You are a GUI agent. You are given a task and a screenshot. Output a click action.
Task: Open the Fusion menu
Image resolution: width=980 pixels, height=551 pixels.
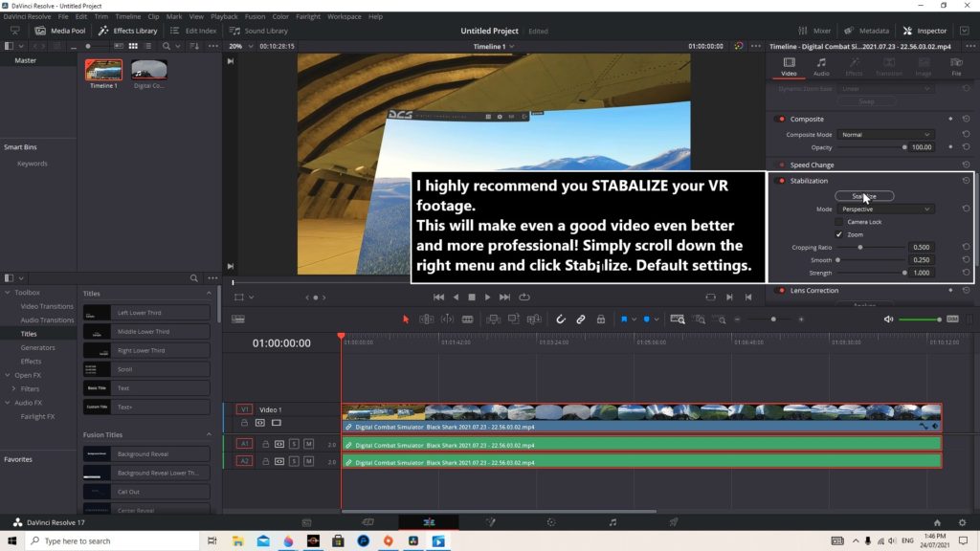tap(255, 16)
